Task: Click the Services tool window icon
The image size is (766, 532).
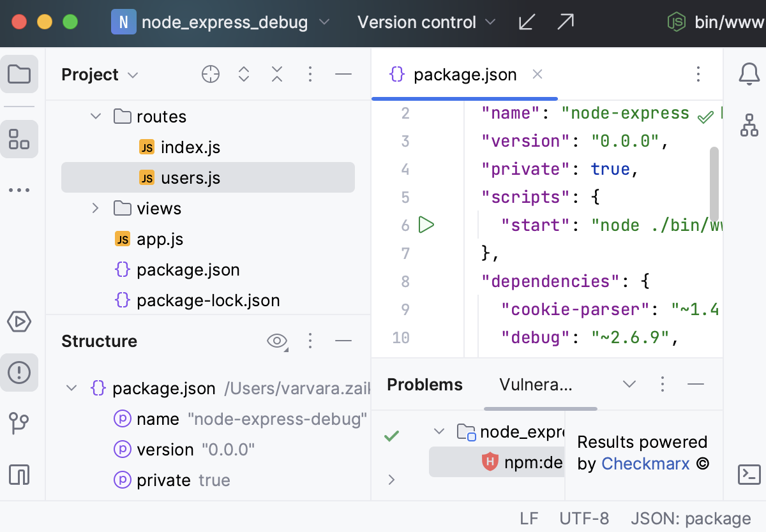Action: (x=19, y=321)
